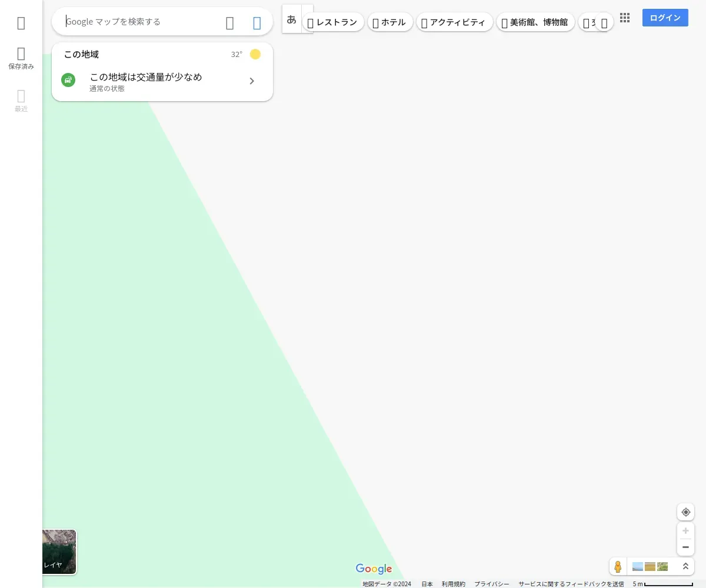706x588 pixels.
Task: Click サービスに関するフィードバックを送信 link
Action: click(x=571, y=584)
